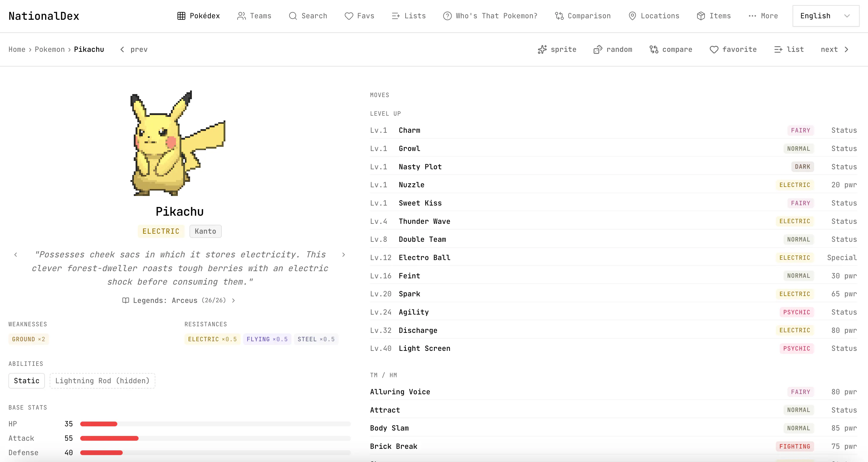Click the Who's That Pokemon question icon
The image size is (868, 462).
pos(447,16)
